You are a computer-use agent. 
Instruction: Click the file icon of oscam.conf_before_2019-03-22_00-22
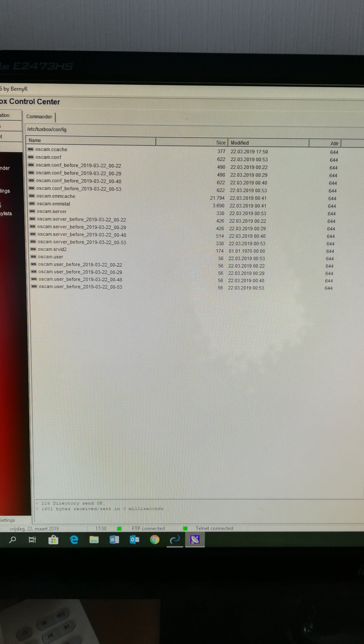point(31,165)
